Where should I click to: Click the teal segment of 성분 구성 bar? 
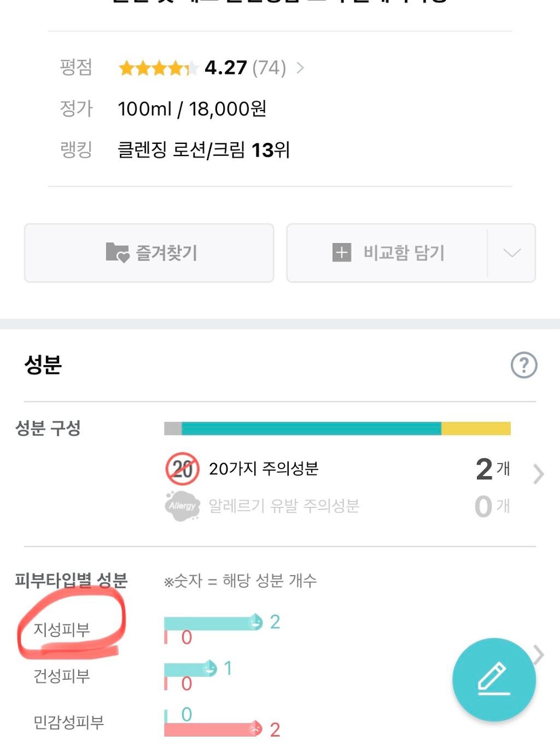(311, 428)
